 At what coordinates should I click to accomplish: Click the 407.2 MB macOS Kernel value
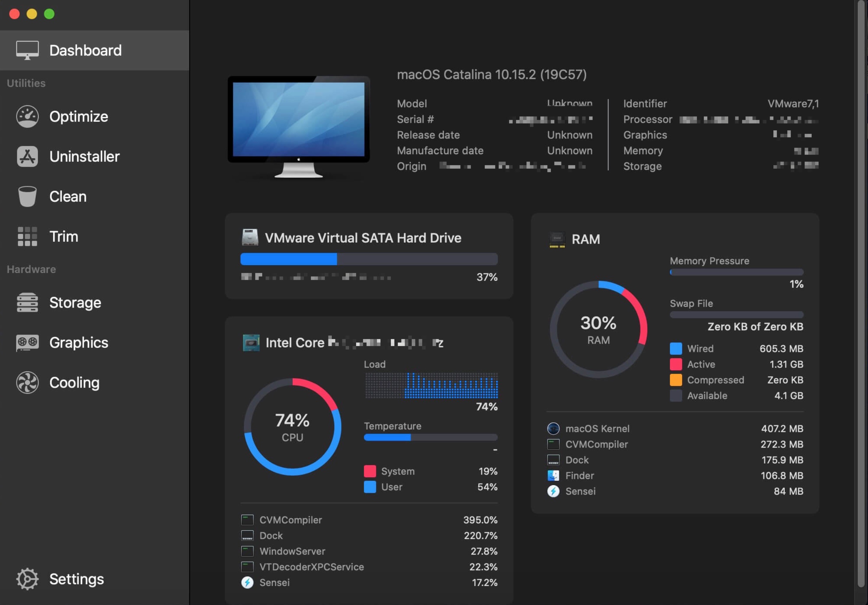782,429
